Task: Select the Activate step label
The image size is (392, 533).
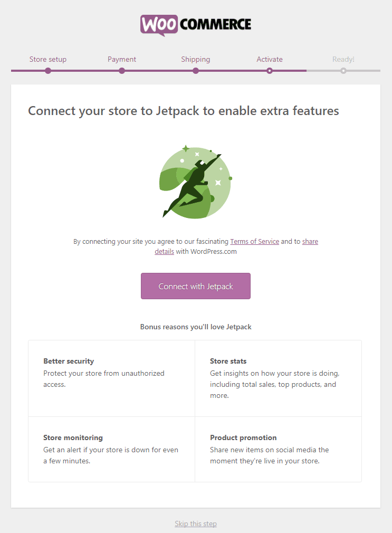Action: tap(270, 59)
